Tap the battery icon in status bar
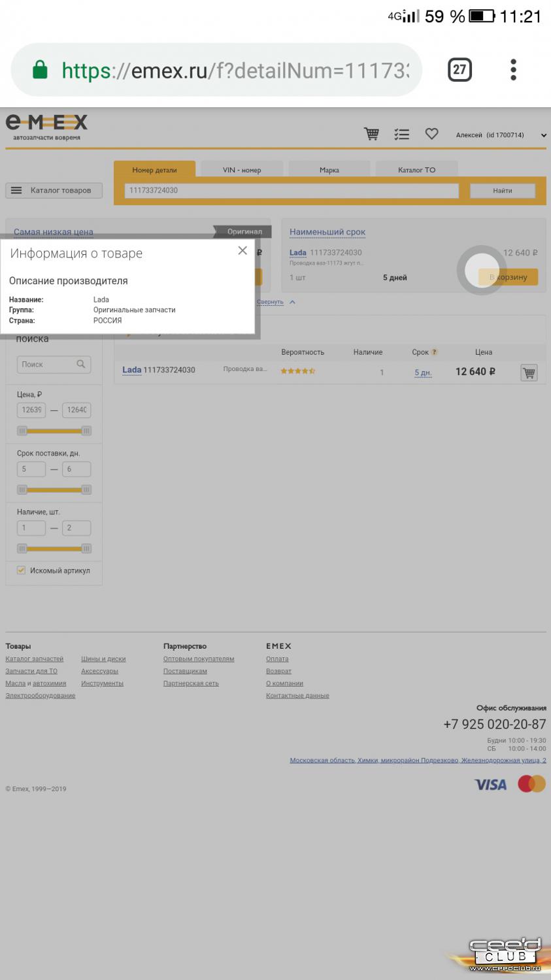 (x=482, y=16)
